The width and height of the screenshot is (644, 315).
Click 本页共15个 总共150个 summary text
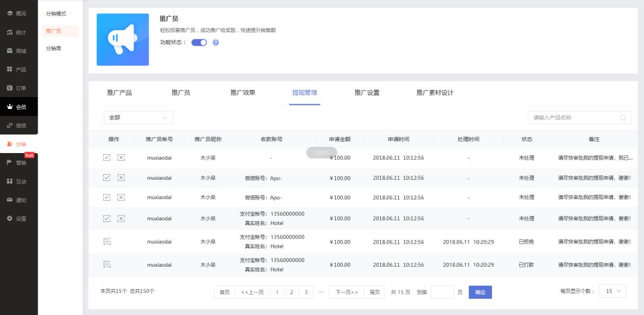128,291
